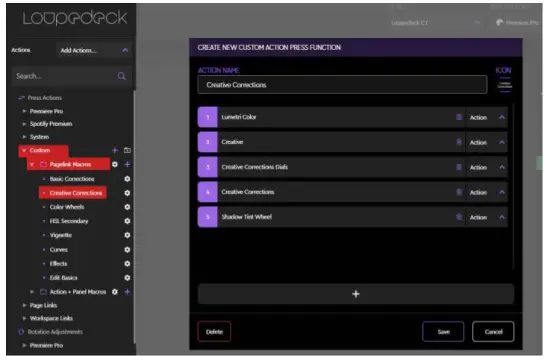The width and height of the screenshot is (550, 360).
Task: Open Action type dropdown for Creative step
Action: click(487, 142)
